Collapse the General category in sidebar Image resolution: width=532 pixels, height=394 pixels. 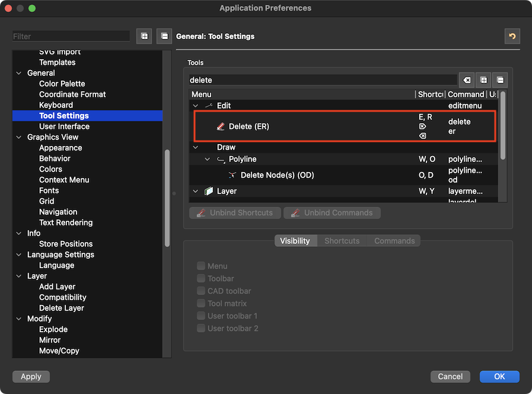coord(18,73)
